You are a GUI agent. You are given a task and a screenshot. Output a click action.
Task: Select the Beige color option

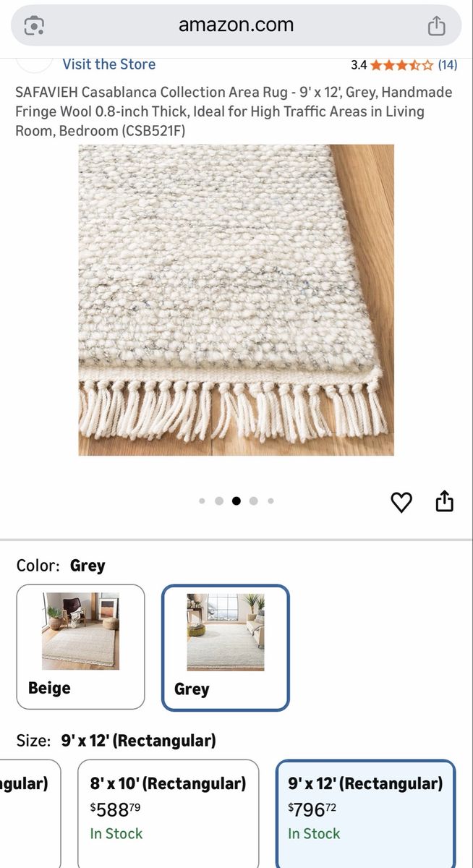click(x=80, y=647)
